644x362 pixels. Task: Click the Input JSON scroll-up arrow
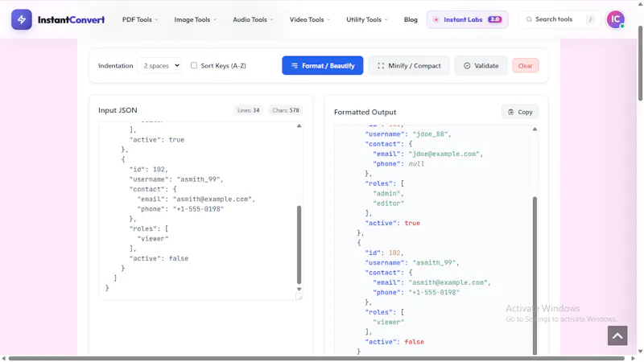299,126
